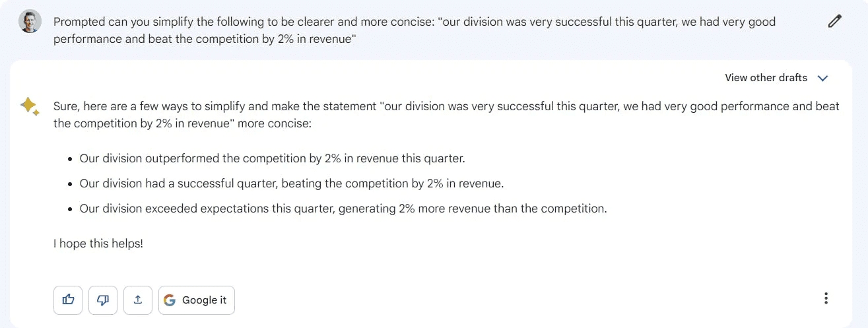Click the "I hope this helps!" line
The image size is (868, 328).
point(98,244)
